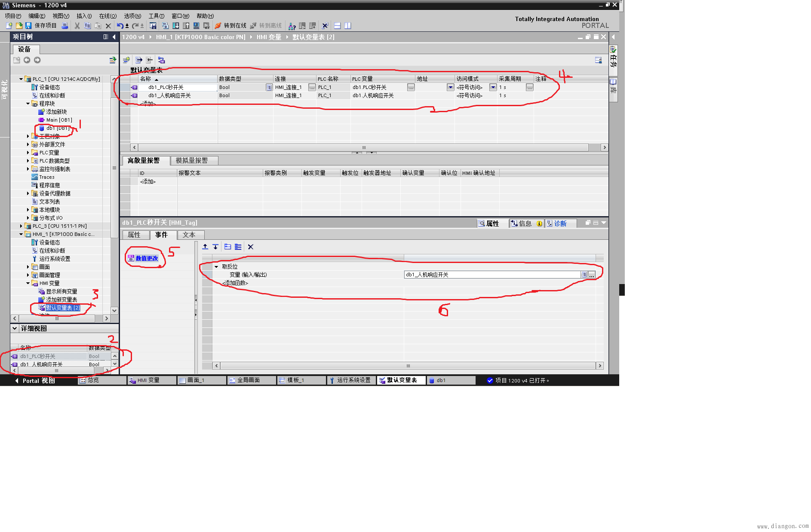Open access mode dropdown for db1_PLC秒开关

pos(493,87)
